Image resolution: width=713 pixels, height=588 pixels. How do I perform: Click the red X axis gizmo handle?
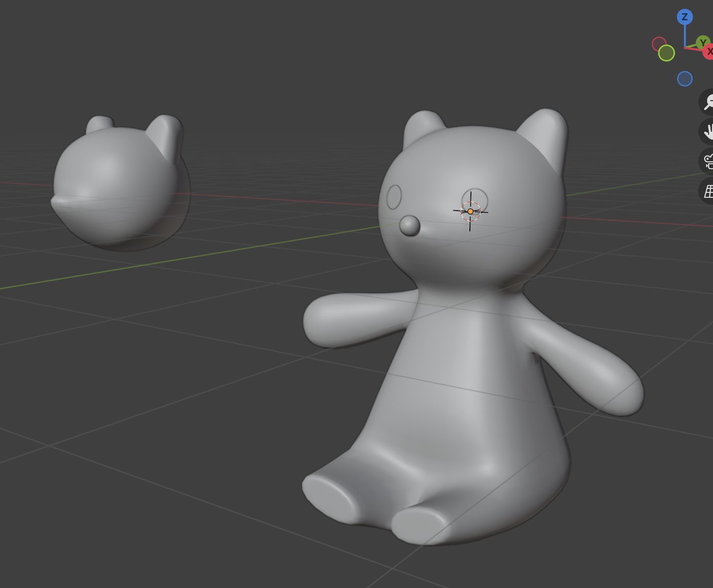coord(709,51)
